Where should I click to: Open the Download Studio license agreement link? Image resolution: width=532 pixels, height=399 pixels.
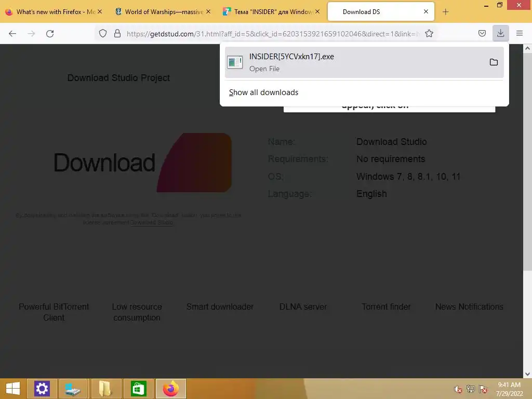(x=152, y=222)
